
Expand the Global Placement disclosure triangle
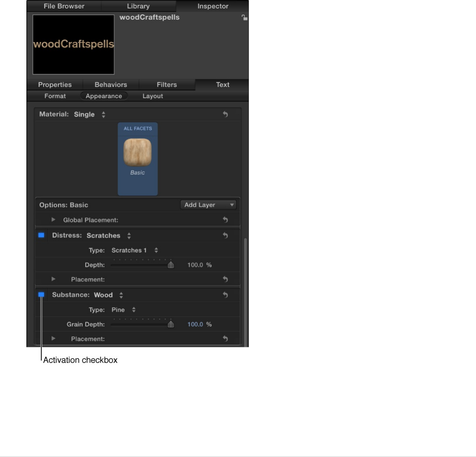click(54, 220)
